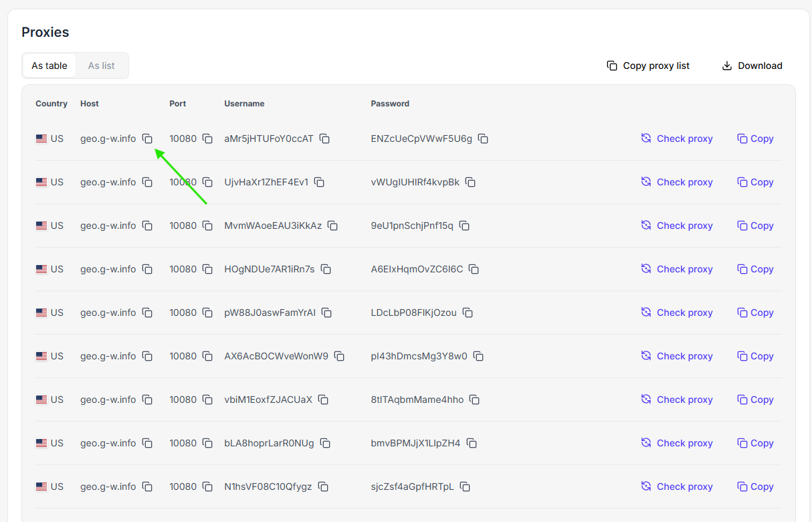This screenshot has height=522, width=812.
Task: Copy entire row of user AX6AcBOCWveWonW9
Action: 755,356
